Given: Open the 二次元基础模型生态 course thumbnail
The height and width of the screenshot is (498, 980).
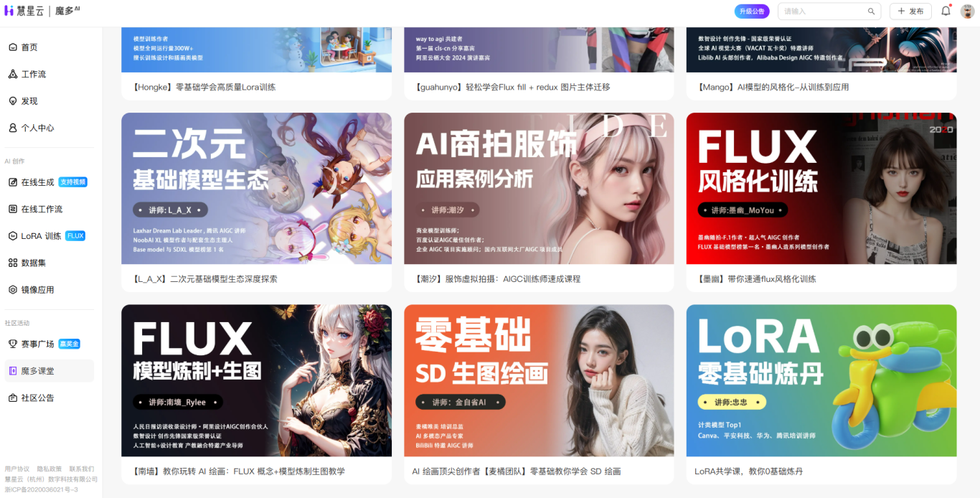Looking at the screenshot, I should (256, 188).
